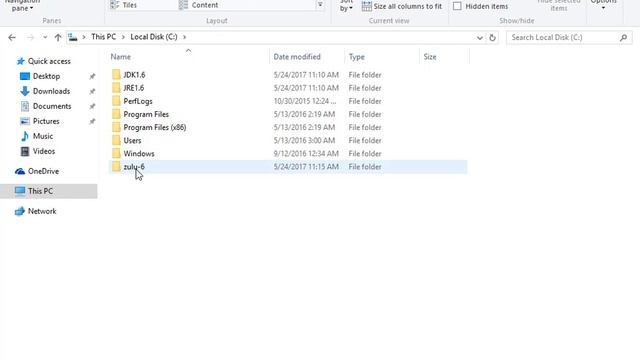Click the JRE1.6 folder name
This screenshot has height=360, width=640.
pyautogui.click(x=133, y=88)
